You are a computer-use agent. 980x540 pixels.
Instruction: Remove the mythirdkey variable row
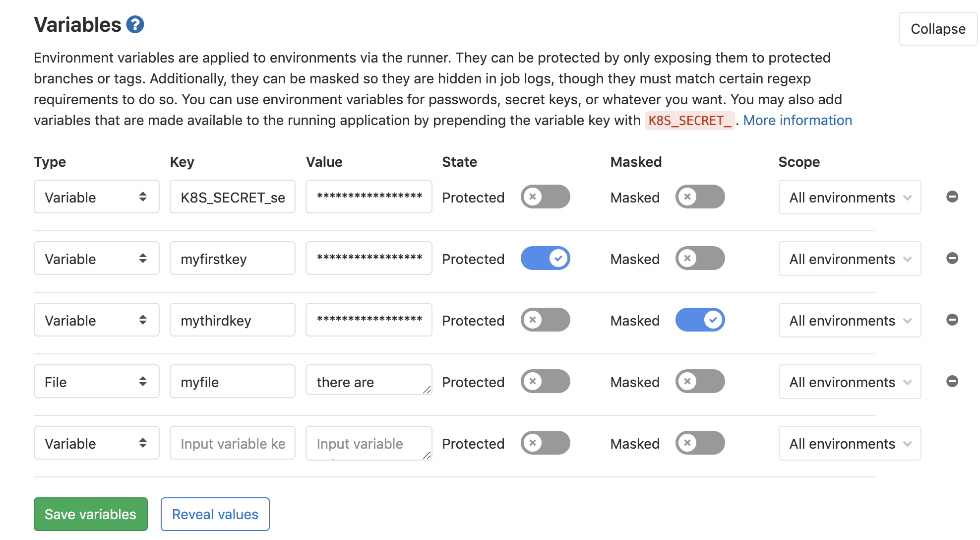(x=952, y=320)
